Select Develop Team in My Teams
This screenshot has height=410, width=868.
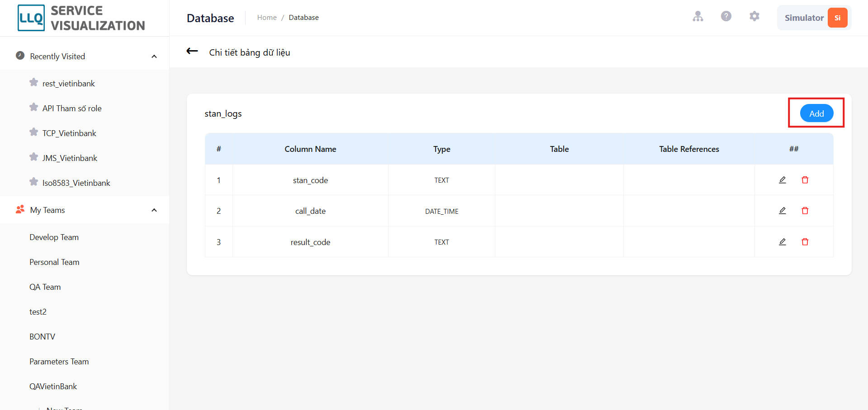(x=54, y=237)
